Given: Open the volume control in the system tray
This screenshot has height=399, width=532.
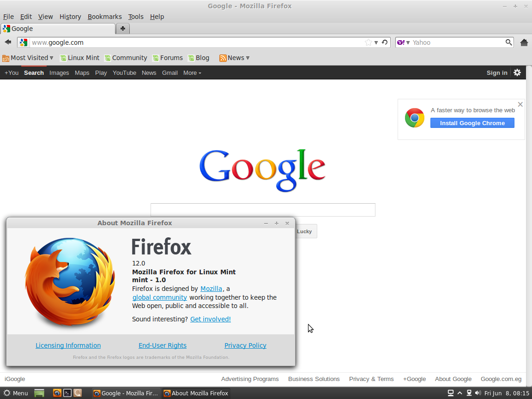Looking at the screenshot, I should (x=478, y=393).
